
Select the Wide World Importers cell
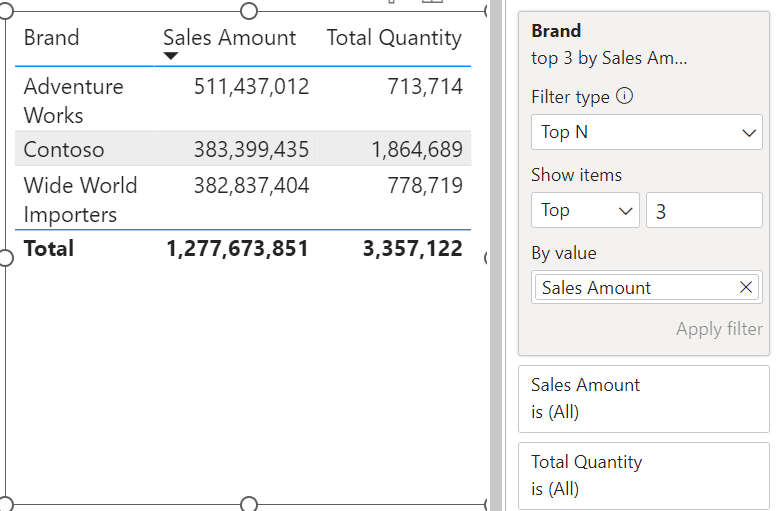pyautogui.click(x=80, y=199)
